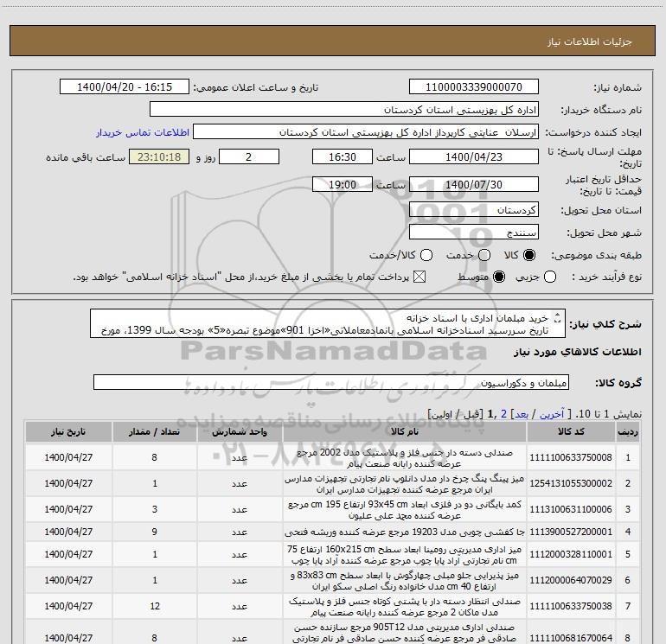Viewport: 666px width, 644px height.
Task: Choose متوسط purchase process radio
Action: point(499,277)
